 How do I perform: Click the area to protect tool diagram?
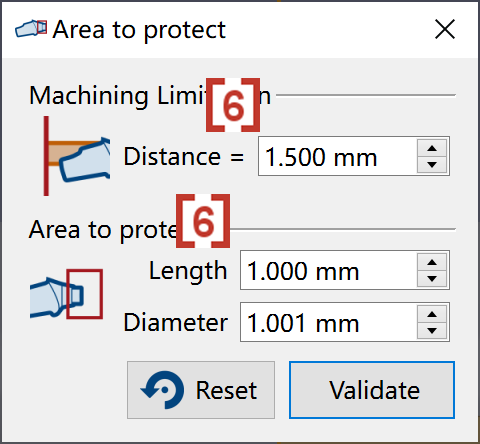66,294
